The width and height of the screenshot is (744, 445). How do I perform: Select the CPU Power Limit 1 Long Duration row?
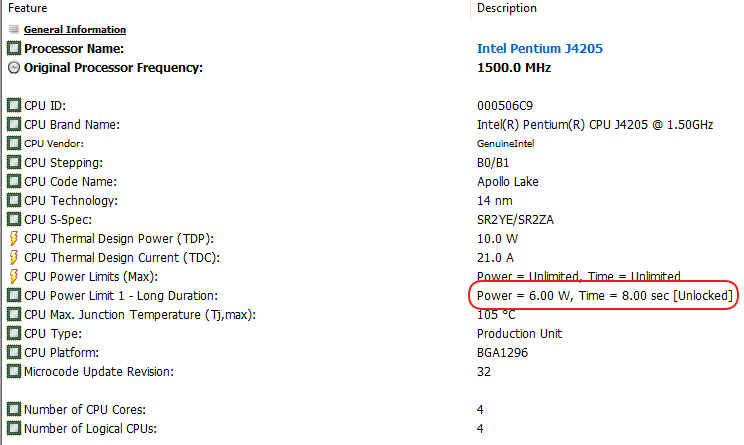(x=370, y=296)
